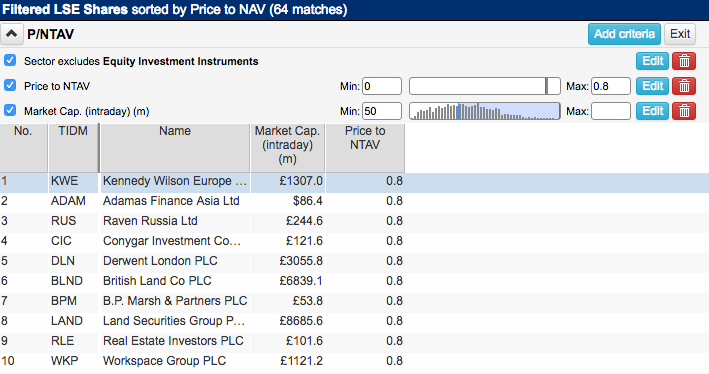This screenshot has height=374, width=709.
Task: Delete the Sector excludes criterion via trash icon
Action: click(x=684, y=61)
